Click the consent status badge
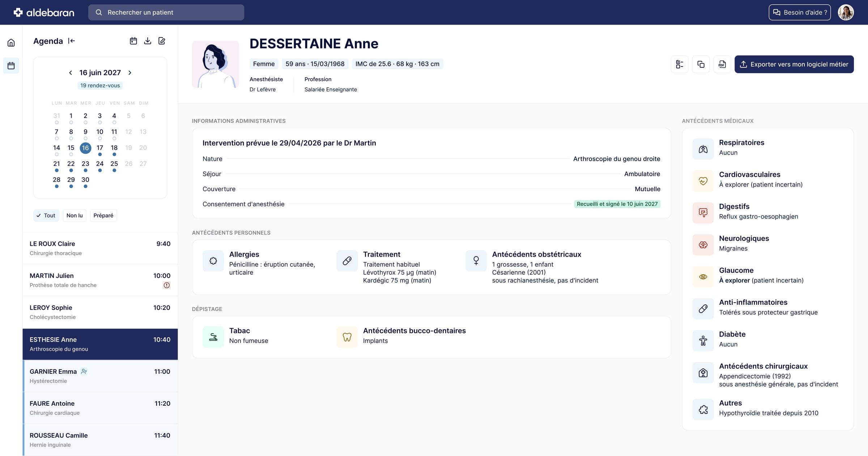This screenshot has width=868, height=456. click(617, 204)
